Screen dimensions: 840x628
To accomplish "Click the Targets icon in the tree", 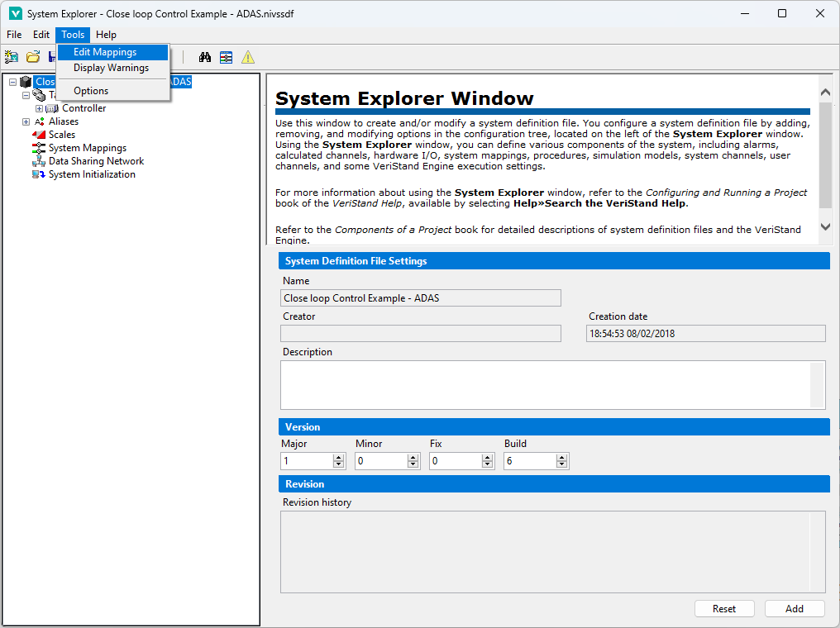I will click(39, 95).
